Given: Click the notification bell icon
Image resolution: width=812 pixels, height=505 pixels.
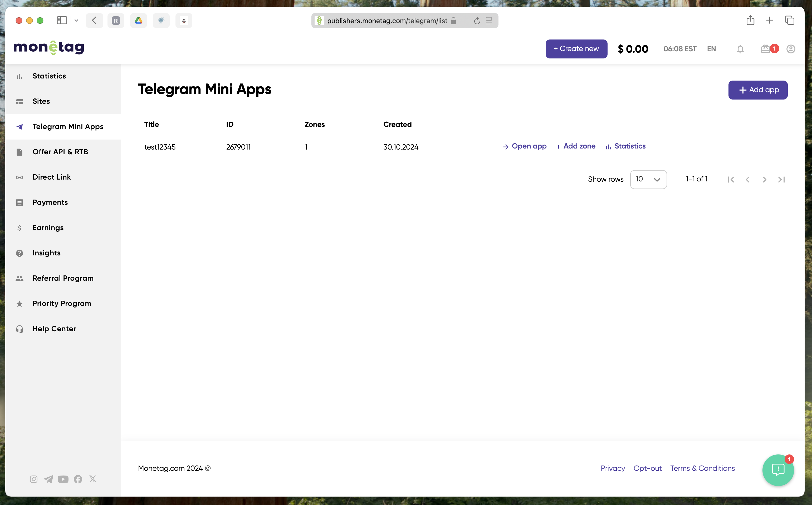Looking at the screenshot, I should click(x=740, y=49).
